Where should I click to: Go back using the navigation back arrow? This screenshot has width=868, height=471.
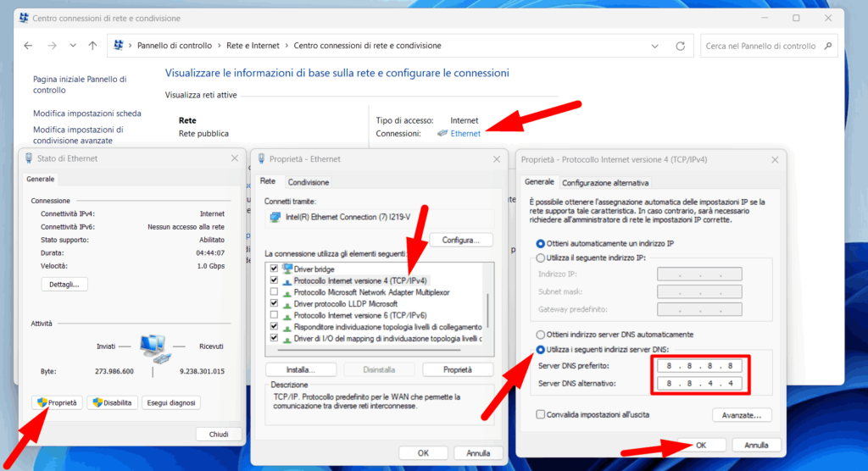(x=28, y=46)
